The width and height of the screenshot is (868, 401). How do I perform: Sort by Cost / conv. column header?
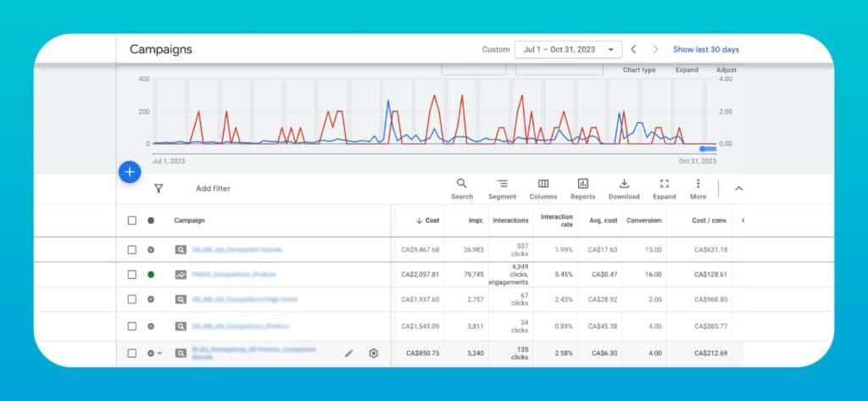coord(709,220)
